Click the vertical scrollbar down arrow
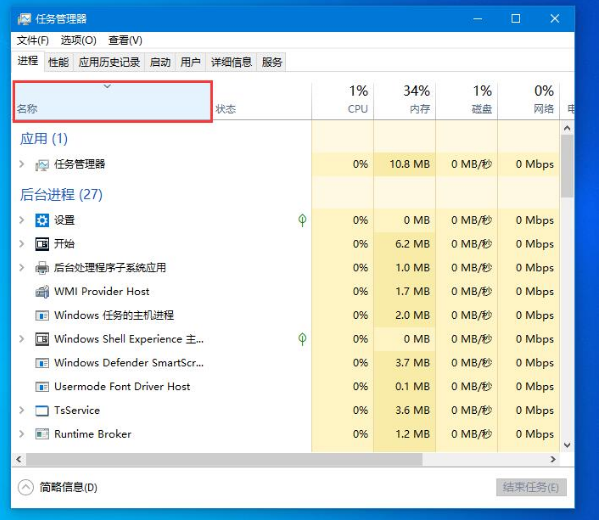The height and width of the screenshot is (520, 600). (x=567, y=445)
